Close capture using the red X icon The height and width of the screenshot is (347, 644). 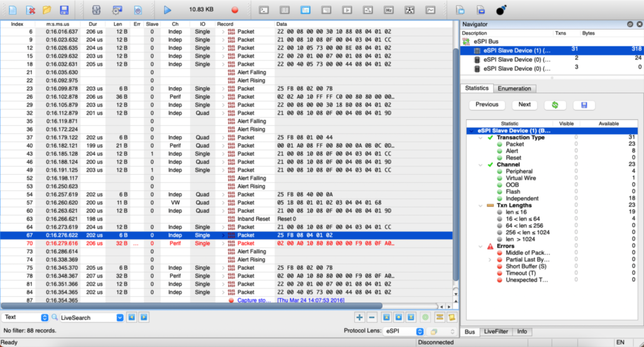(30, 10)
